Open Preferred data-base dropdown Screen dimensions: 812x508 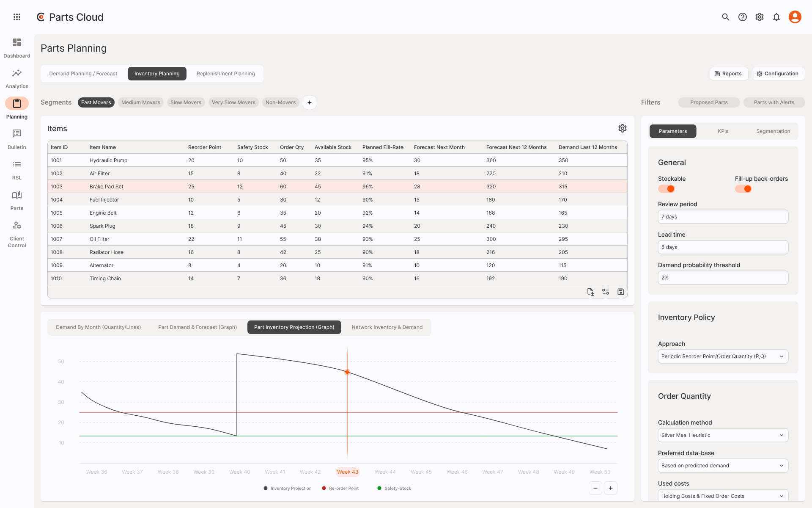[723, 466]
